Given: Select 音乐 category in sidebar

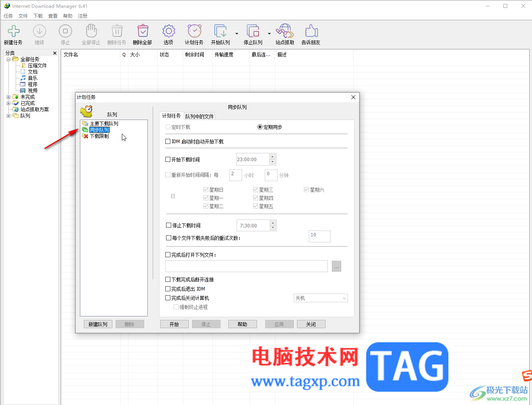Looking at the screenshot, I should coord(33,78).
